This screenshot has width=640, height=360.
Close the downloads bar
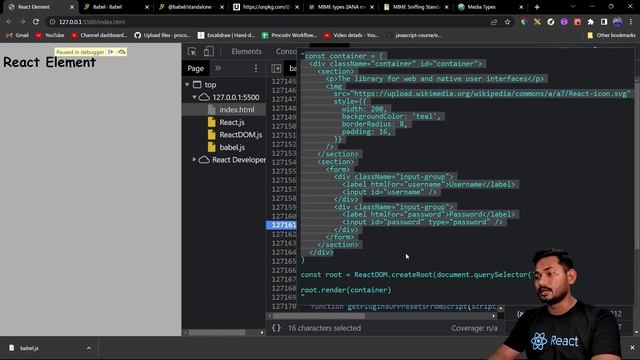[x=632, y=348]
